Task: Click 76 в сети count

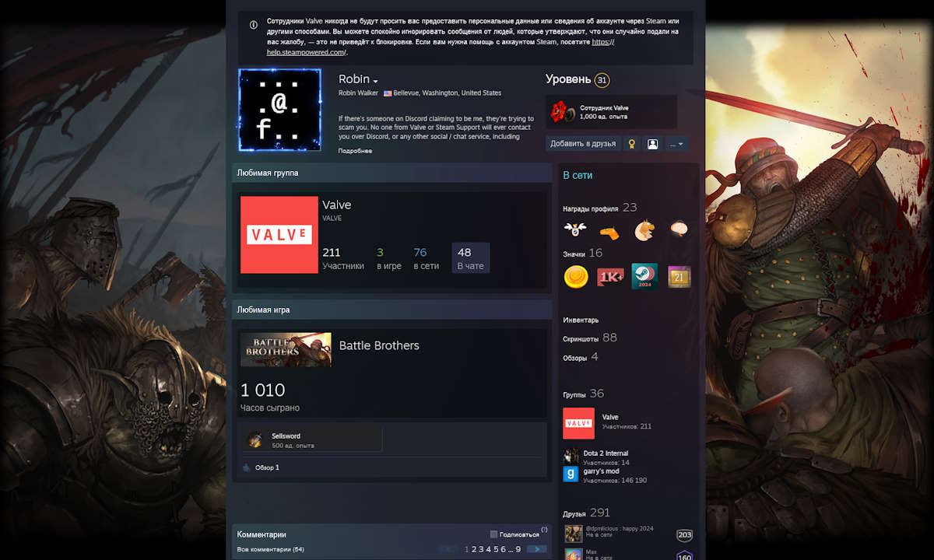Action: point(426,258)
